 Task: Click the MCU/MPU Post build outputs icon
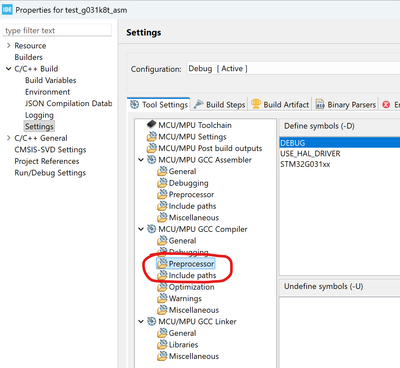[x=152, y=148]
